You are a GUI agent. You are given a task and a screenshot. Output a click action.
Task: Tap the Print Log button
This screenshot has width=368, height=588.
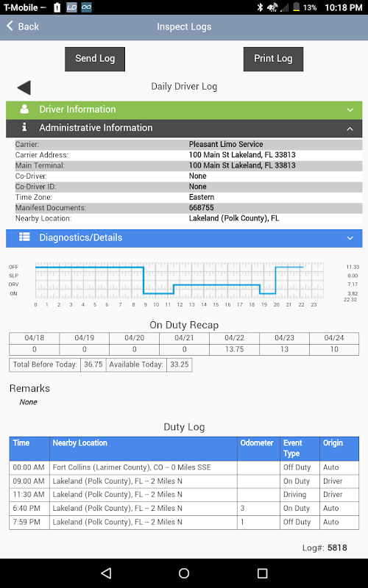tap(273, 59)
